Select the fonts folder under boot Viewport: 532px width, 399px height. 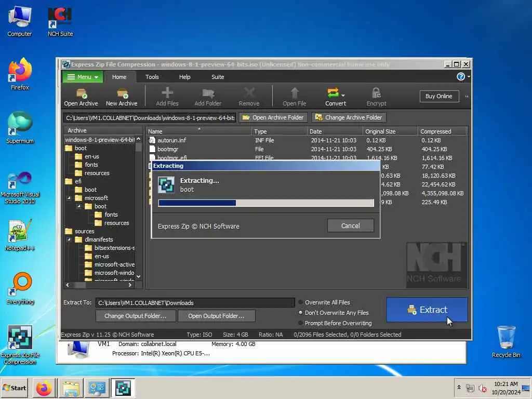tap(91, 165)
